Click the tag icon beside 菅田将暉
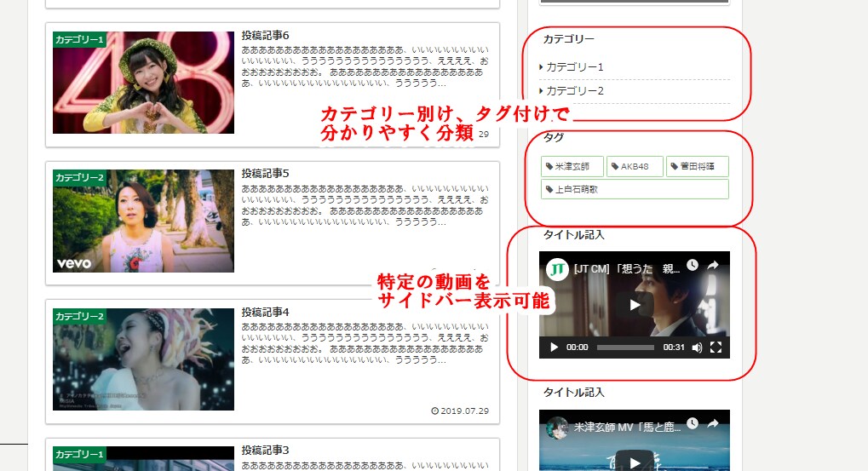This screenshot has width=868, height=471. tap(675, 167)
